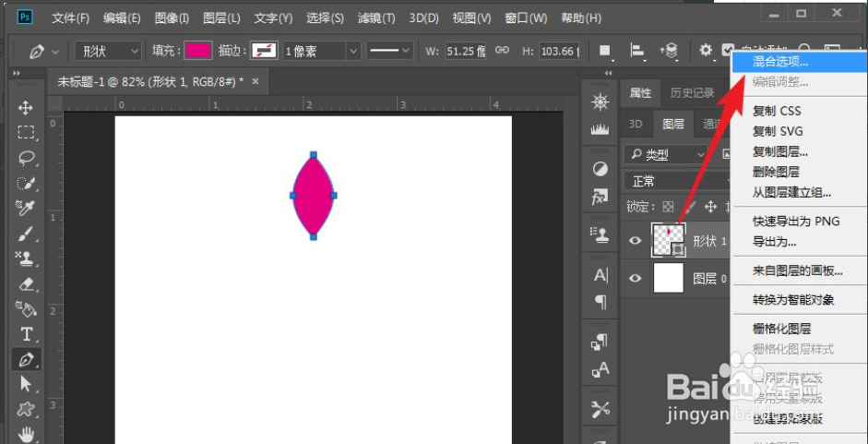Toggle lock transparent pixels checkerboard icon
This screenshot has width=868, height=444.
pyautogui.click(x=669, y=207)
